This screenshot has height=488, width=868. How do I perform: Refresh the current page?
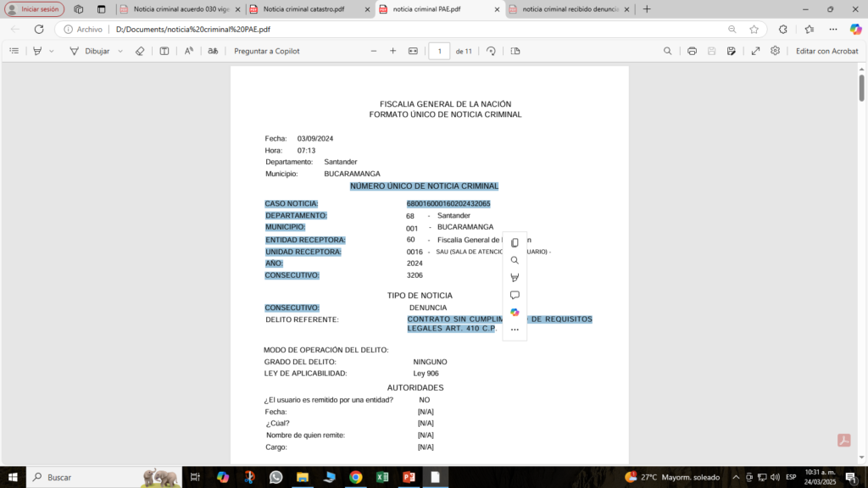pos(39,30)
